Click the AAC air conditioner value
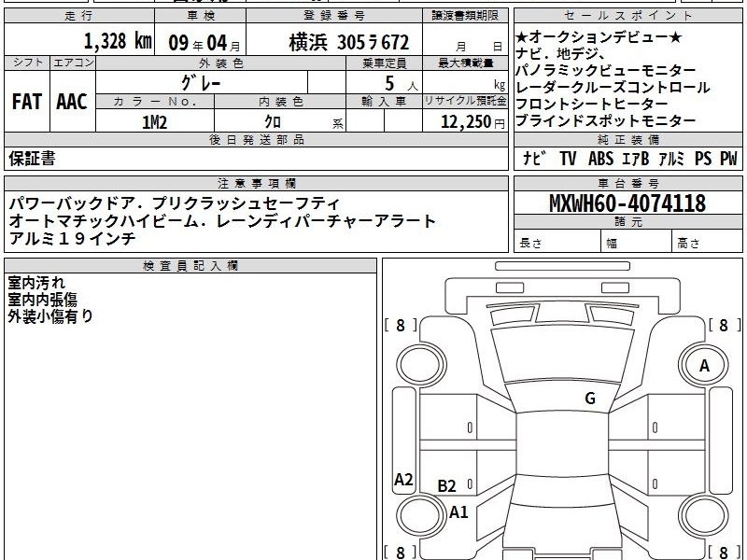Image resolution: width=747 pixels, height=560 pixels. click(x=72, y=102)
